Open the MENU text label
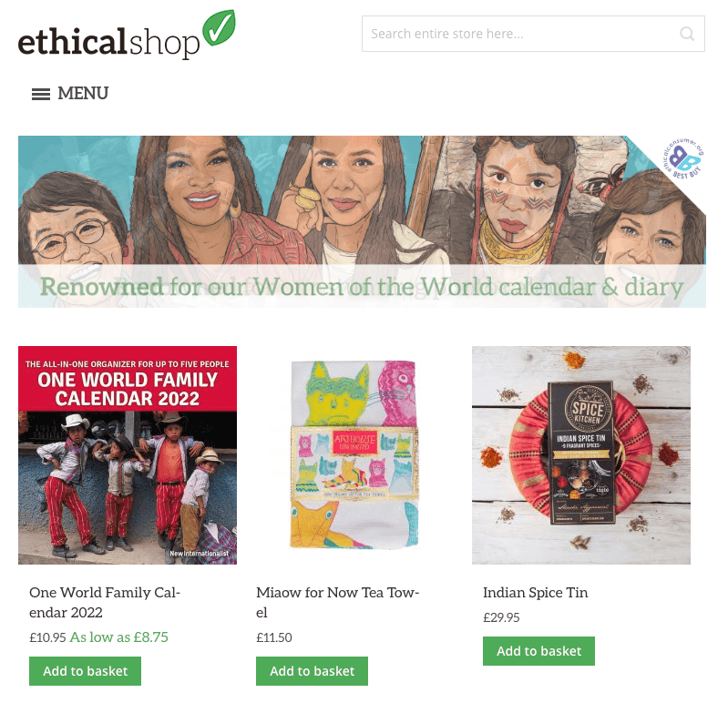Image resolution: width=728 pixels, height=703 pixels. tap(83, 93)
